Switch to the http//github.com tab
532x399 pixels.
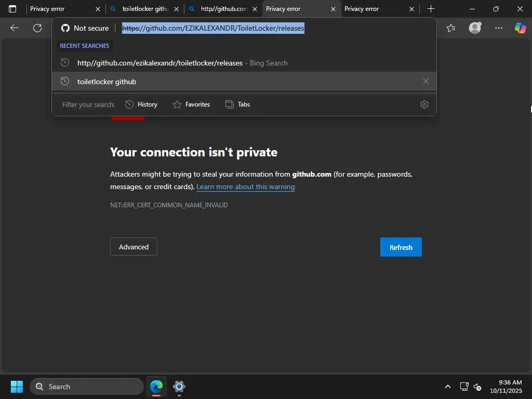click(x=223, y=9)
